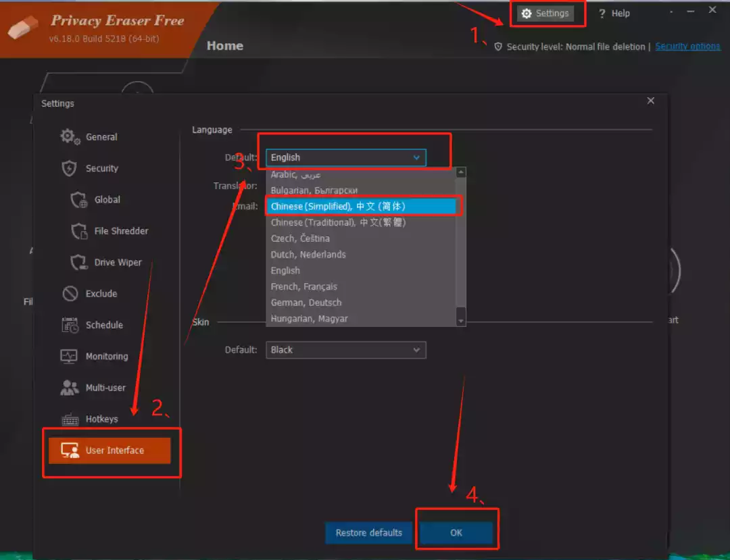Click the Global shield icon
Image resolution: width=730 pixels, height=560 pixels.
(x=78, y=199)
